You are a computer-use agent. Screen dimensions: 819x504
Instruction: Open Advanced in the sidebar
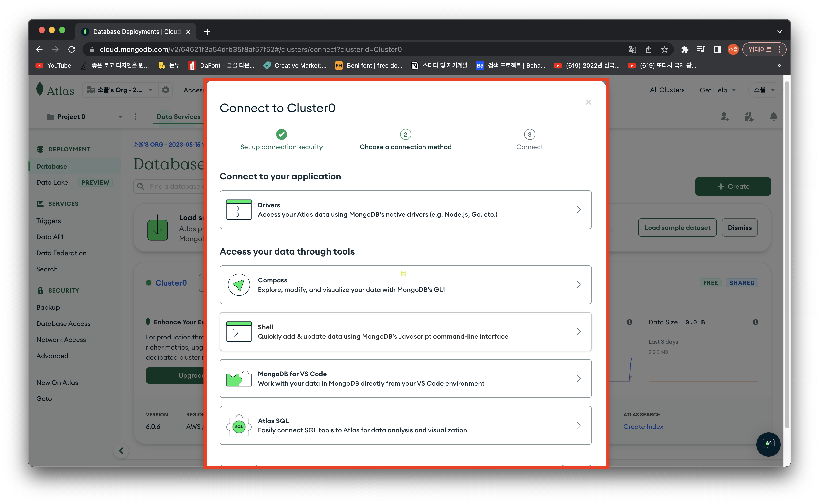tap(52, 356)
